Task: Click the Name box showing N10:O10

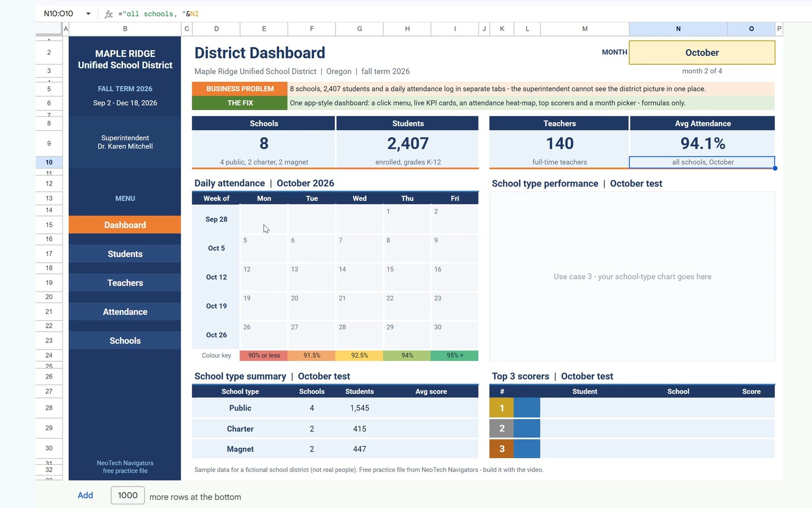Action: pos(58,14)
